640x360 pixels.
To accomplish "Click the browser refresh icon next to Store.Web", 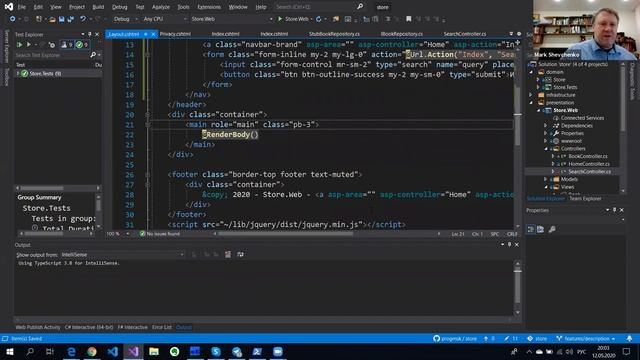I will pyautogui.click(x=319, y=19).
